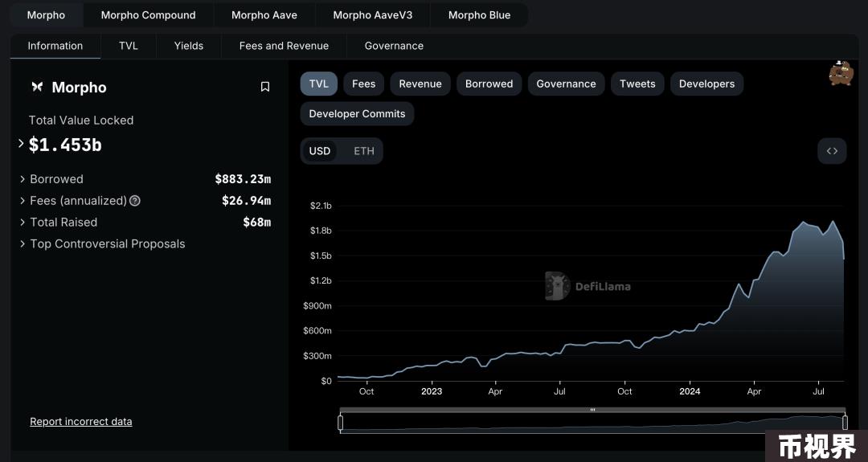Open the embed chart code icon
Viewport: 868px width, 462px height.
[x=832, y=151]
